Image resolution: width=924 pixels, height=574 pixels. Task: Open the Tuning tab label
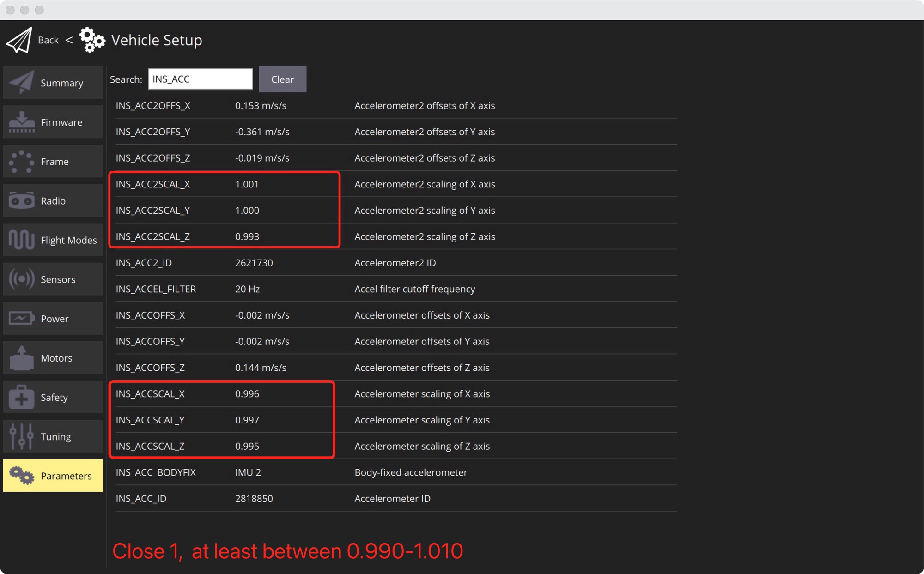(56, 436)
